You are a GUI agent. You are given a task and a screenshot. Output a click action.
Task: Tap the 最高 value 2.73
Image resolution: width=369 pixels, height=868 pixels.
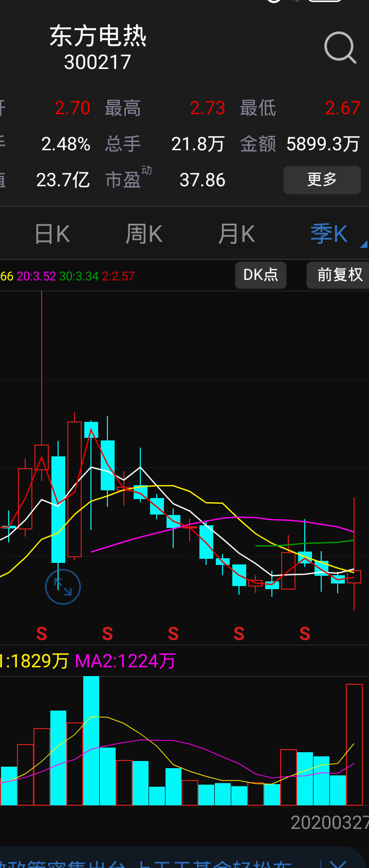[x=208, y=108]
